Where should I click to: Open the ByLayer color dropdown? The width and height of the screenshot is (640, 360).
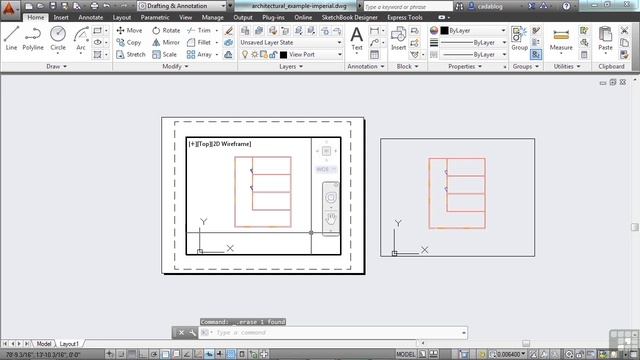tap(473, 31)
